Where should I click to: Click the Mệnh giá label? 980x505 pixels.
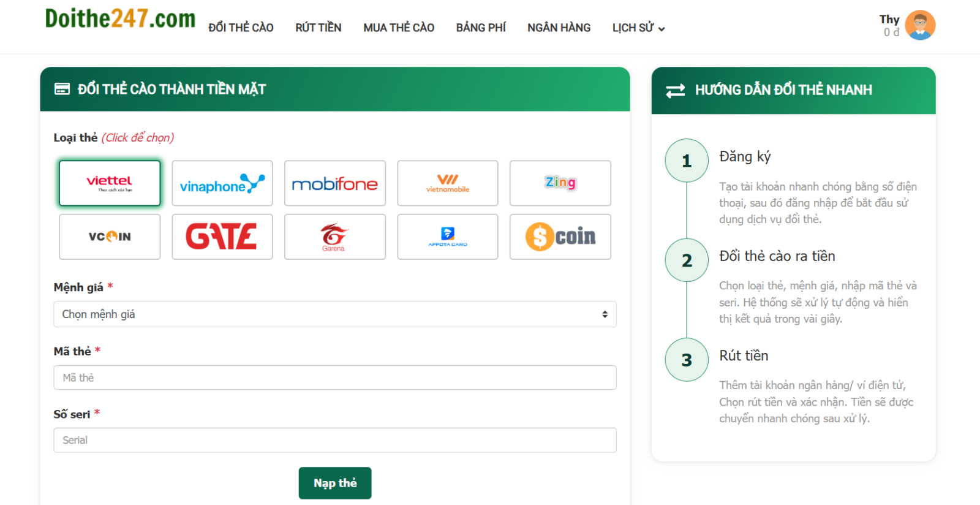[78, 287]
